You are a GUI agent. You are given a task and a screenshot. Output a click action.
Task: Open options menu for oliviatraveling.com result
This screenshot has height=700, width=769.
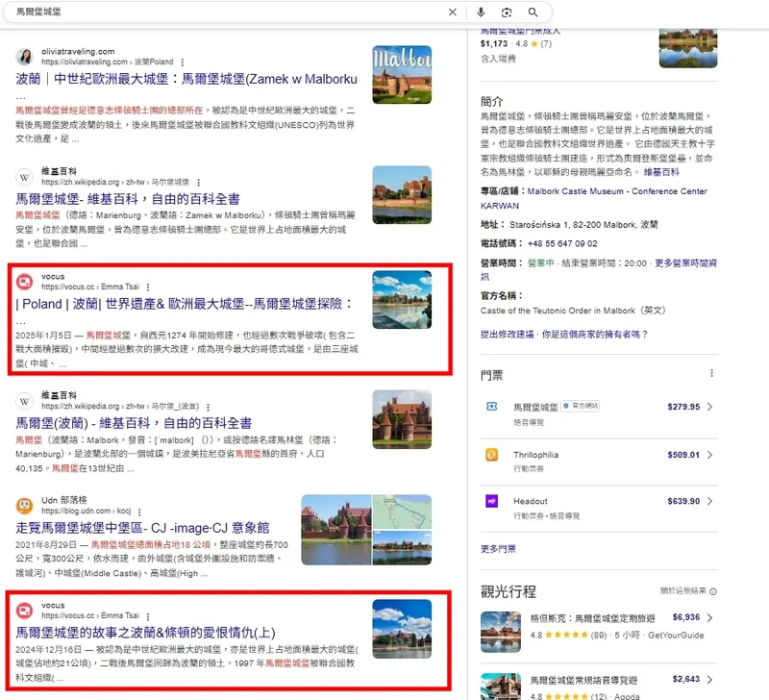(183, 62)
